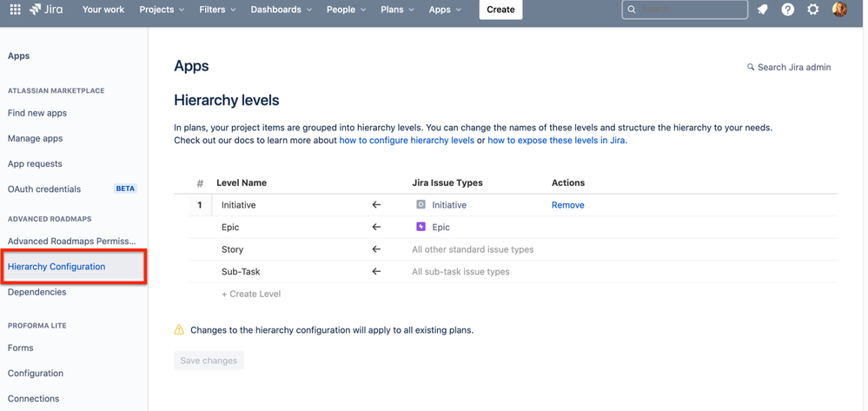
Task: Click All other standard issue types text
Action: (x=473, y=249)
